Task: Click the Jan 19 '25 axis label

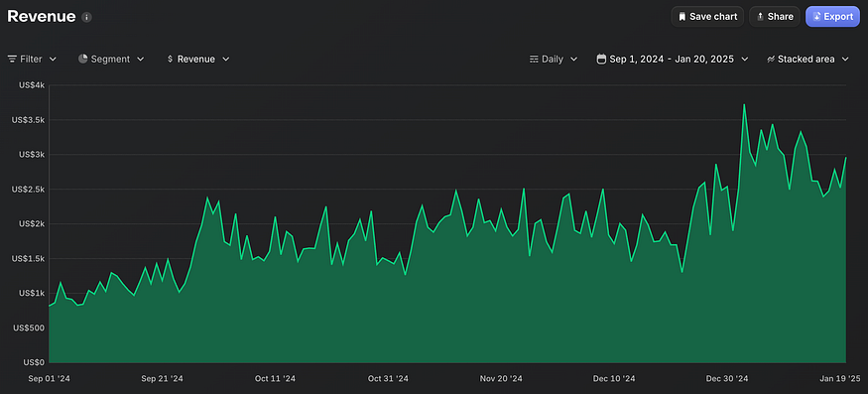Action: click(840, 378)
